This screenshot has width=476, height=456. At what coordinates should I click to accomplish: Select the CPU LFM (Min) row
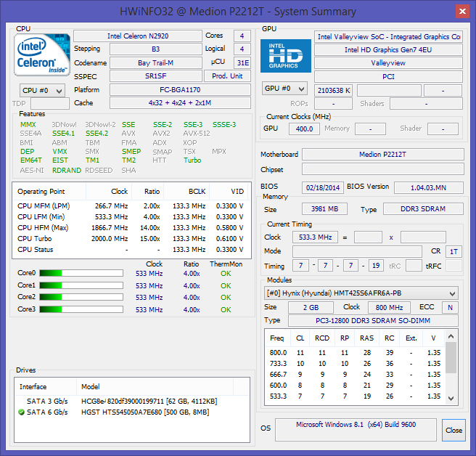tap(131, 217)
